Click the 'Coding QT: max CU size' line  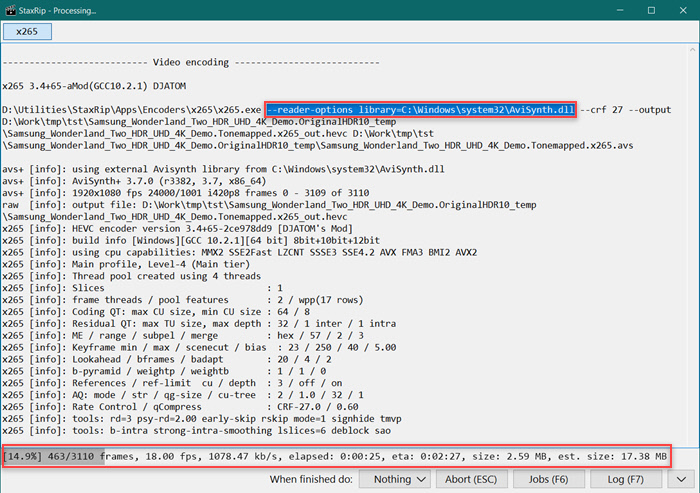pyautogui.click(x=156, y=312)
